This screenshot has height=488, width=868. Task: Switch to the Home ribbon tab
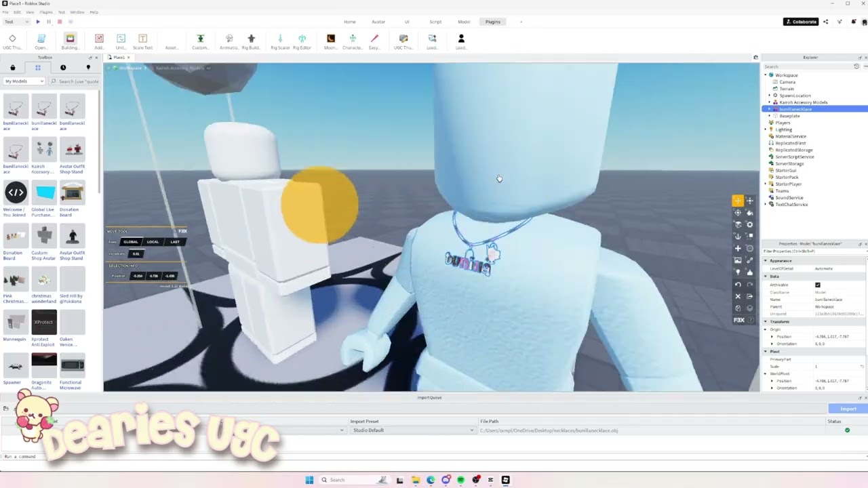(x=350, y=22)
